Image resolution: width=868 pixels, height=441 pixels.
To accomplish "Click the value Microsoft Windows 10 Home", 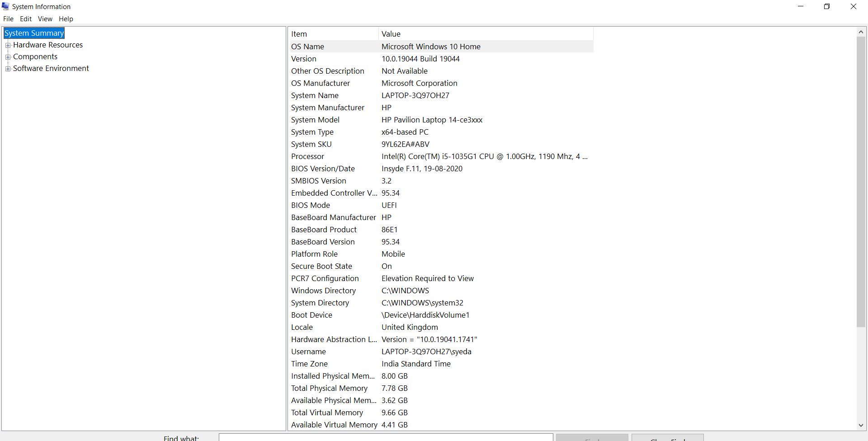I will [x=431, y=47].
